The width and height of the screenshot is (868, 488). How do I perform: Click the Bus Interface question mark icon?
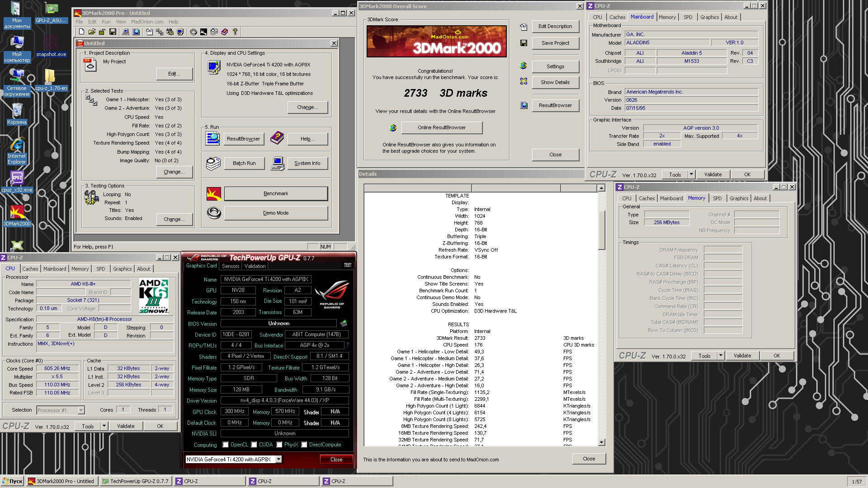coord(347,345)
